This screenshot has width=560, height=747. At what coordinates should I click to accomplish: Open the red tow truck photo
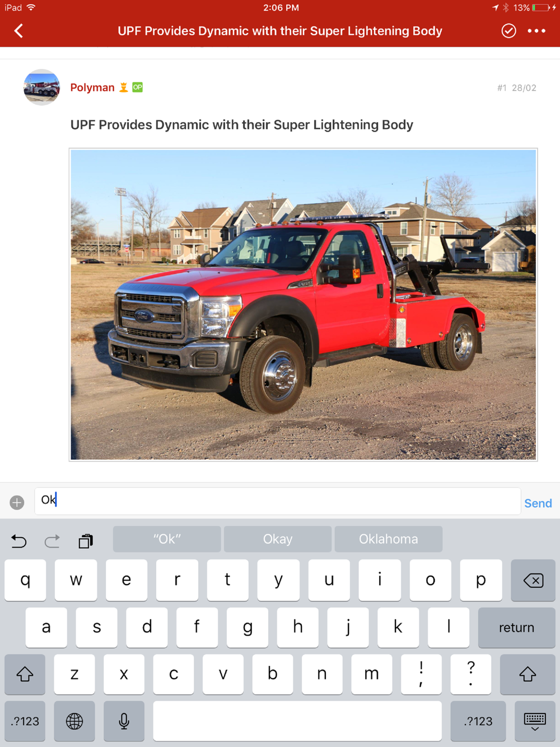[x=303, y=305]
